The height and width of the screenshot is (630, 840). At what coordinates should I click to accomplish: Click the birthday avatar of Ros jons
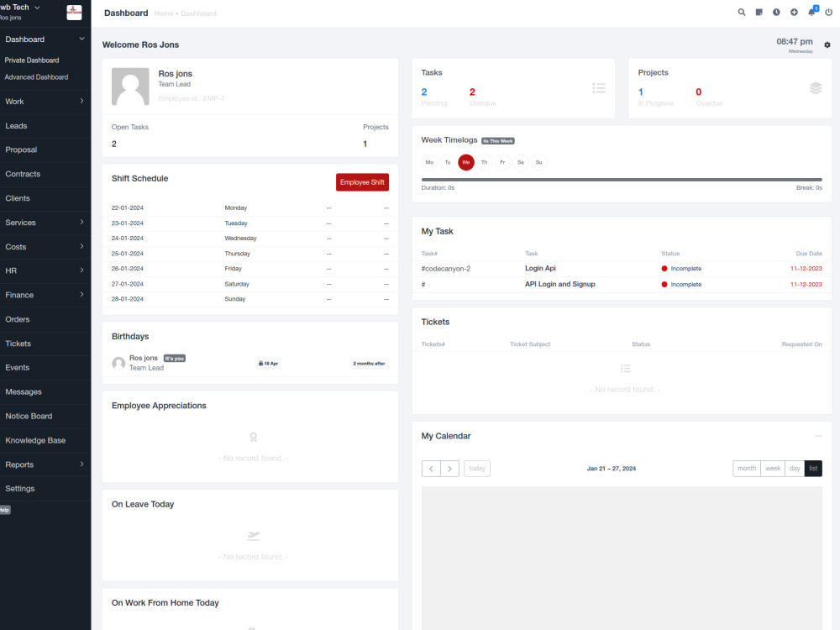pyautogui.click(x=118, y=363)
